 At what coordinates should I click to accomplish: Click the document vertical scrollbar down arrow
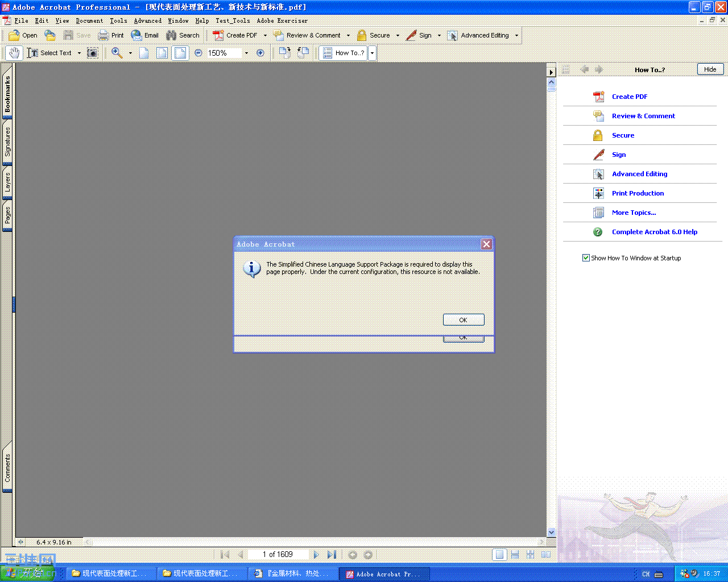pos(551,532)
